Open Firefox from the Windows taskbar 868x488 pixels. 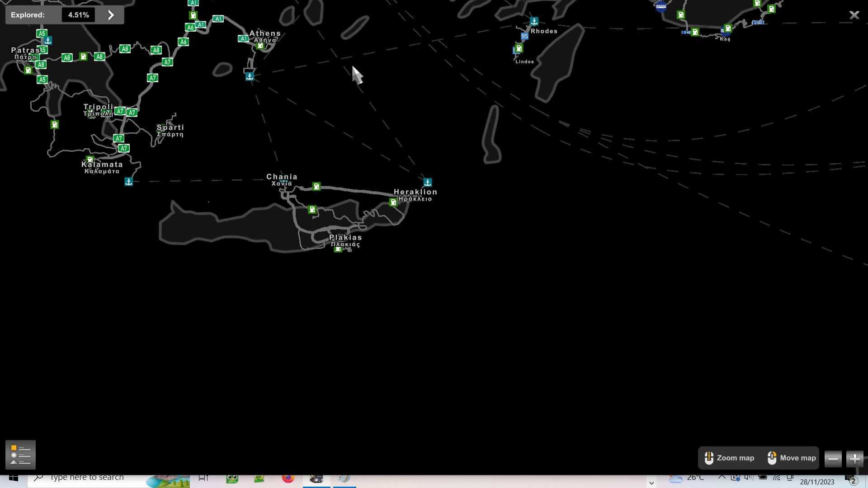coord(288,478)
